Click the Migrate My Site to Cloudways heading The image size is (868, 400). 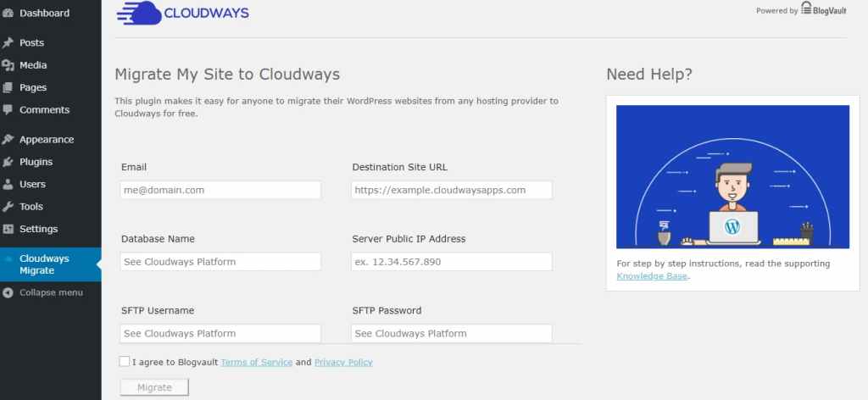pyautogui.click(x=227, y=74)
